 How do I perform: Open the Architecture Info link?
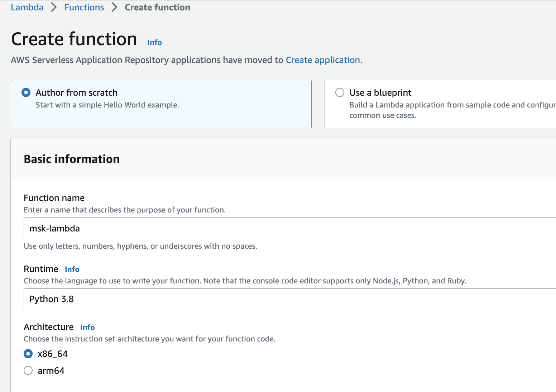click(87, 327)
